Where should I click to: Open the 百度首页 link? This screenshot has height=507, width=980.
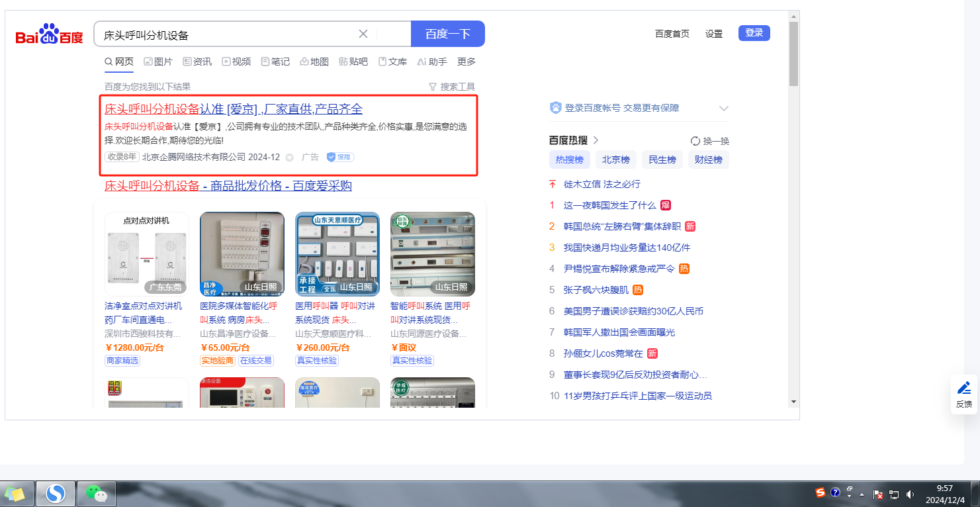(x=672, y=34)
